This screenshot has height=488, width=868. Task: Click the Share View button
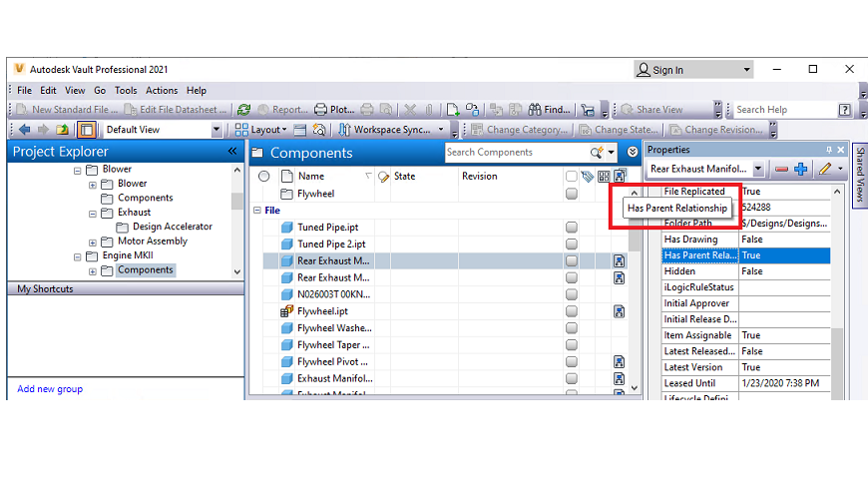click(x=651, y=110)
